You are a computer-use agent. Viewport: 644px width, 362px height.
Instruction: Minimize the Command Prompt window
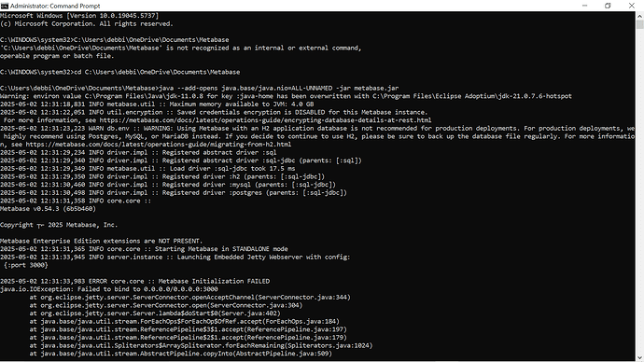pyautogui.click(x=584, y=6)
